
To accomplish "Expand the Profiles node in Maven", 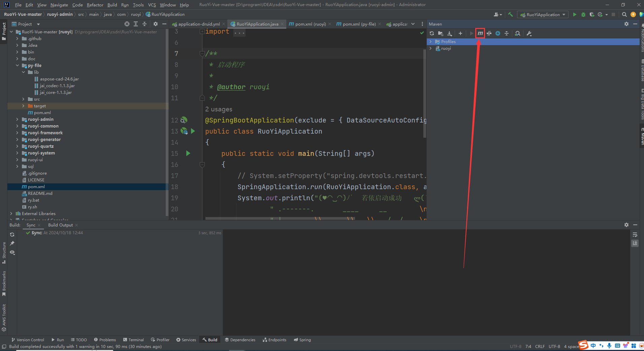I will (430, 41).
